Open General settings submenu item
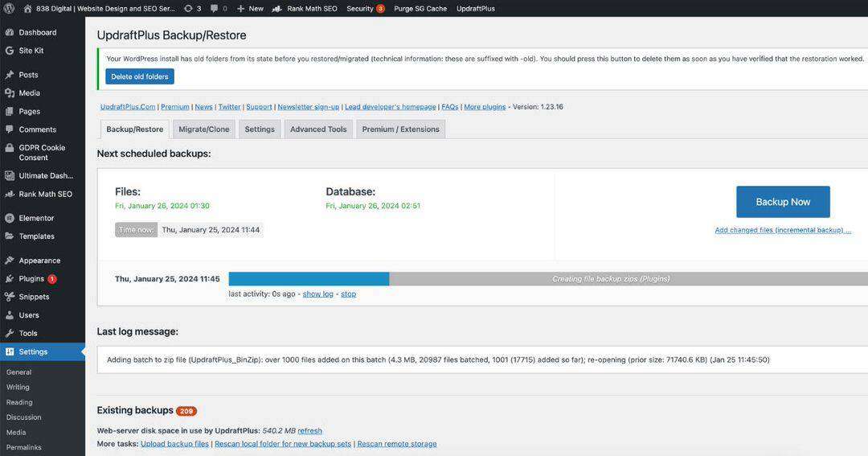Viewport: 868px width, 456px height. (x=18, y=372)
